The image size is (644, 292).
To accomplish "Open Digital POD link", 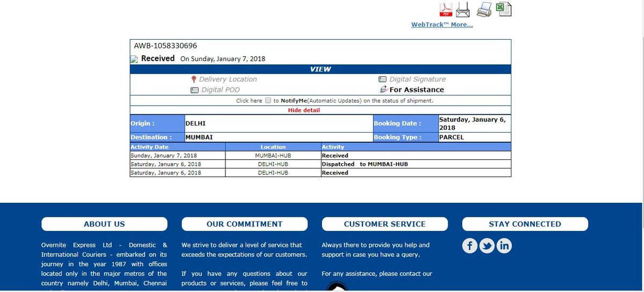I will pos(221,90).
